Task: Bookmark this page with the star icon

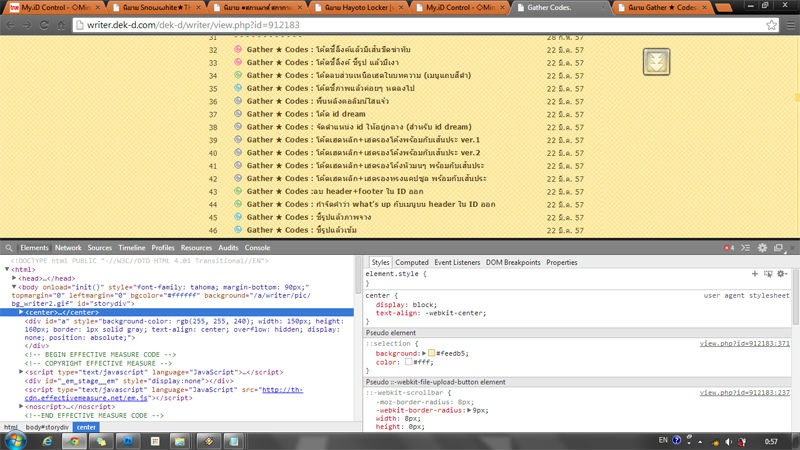Action: pyautogui.click(x=771, y=25)
